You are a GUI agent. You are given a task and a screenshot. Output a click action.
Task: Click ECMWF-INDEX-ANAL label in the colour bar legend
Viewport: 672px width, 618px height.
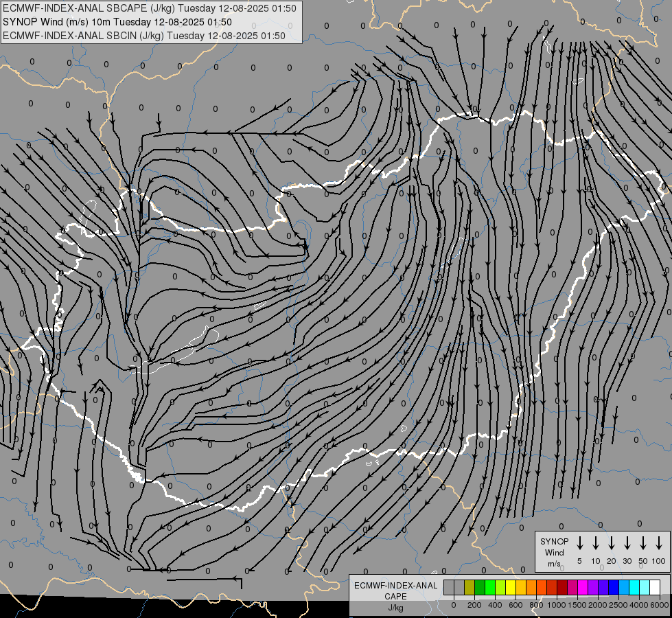396,586
